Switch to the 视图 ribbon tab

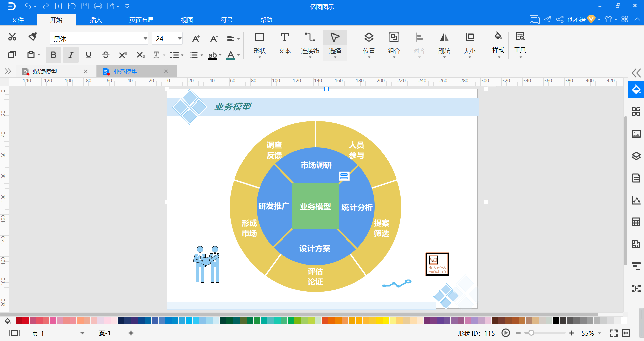[187, 20]
